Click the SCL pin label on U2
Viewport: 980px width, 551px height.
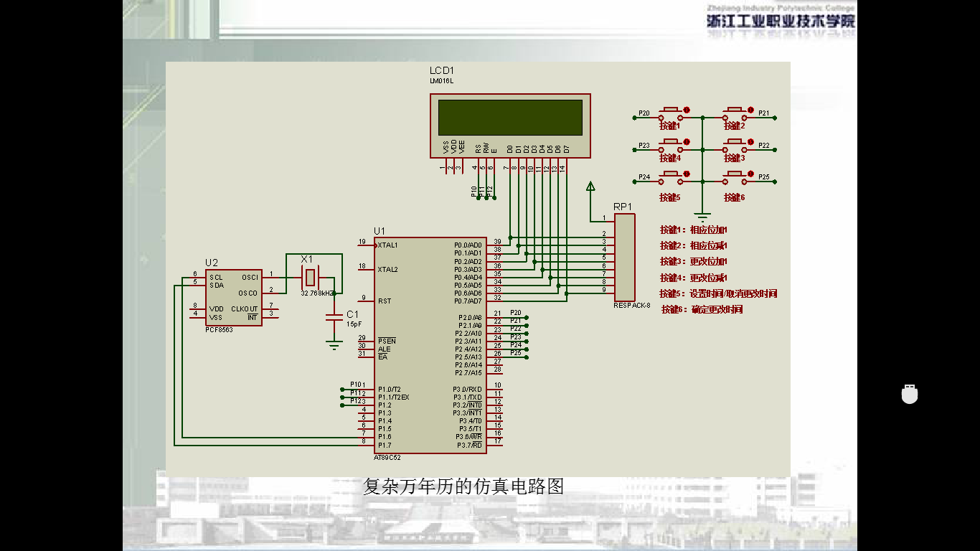pyautogui.click(x=216, y=277)
